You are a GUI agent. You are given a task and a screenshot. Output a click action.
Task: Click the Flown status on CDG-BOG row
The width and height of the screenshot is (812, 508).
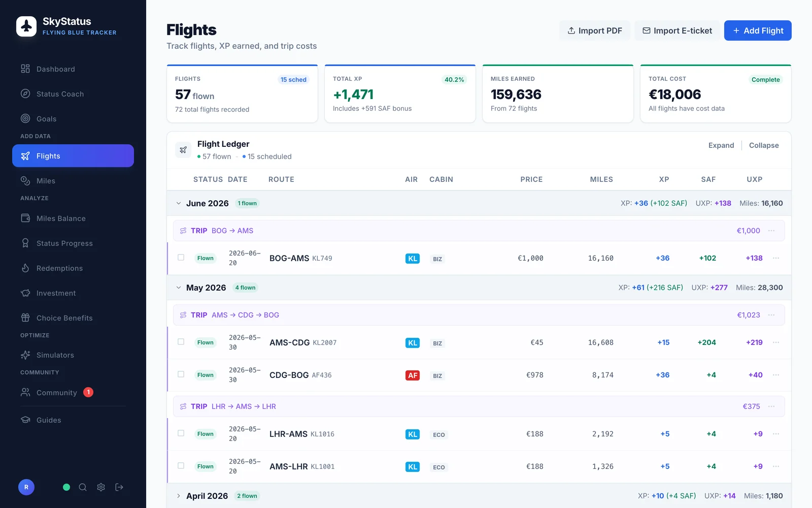pyautogui.click(x=206, y=375)
